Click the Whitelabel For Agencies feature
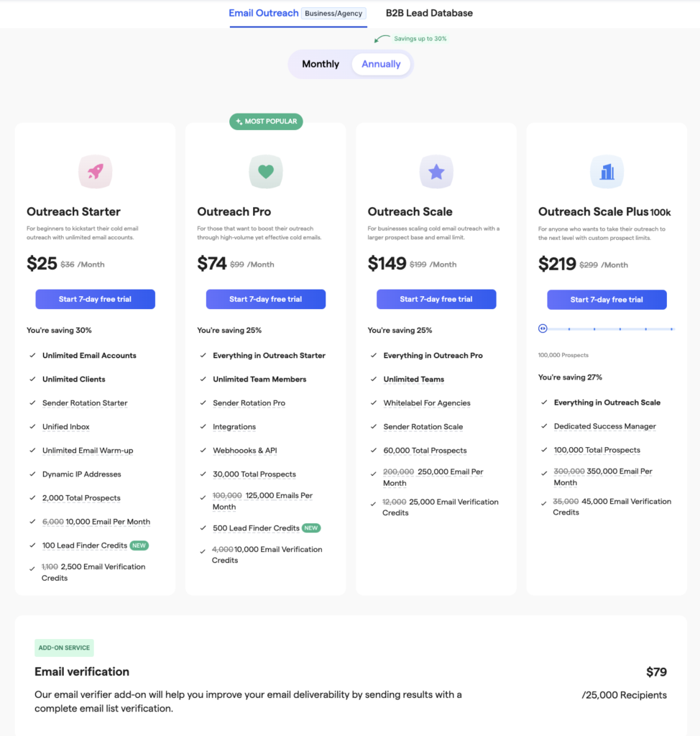The width and height of the screenshot is (700, 736). tap(427, 402)
